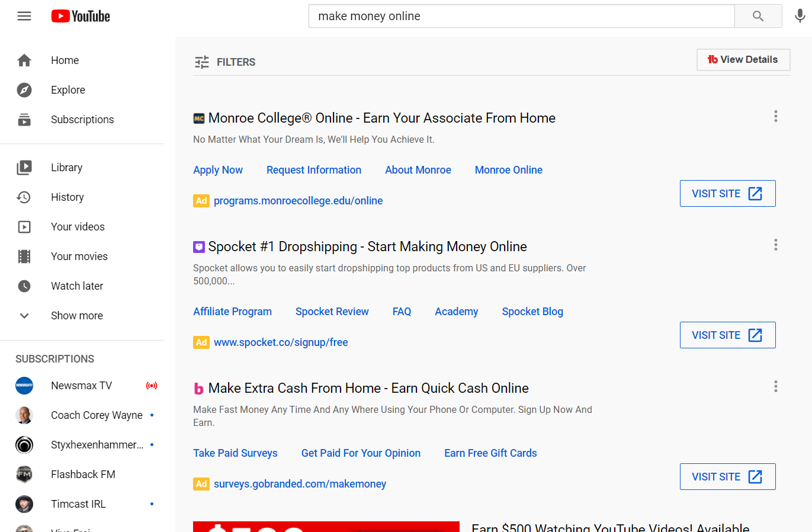Open Your movies in sidebar
The image size is (812, 532).
point(82,257)
